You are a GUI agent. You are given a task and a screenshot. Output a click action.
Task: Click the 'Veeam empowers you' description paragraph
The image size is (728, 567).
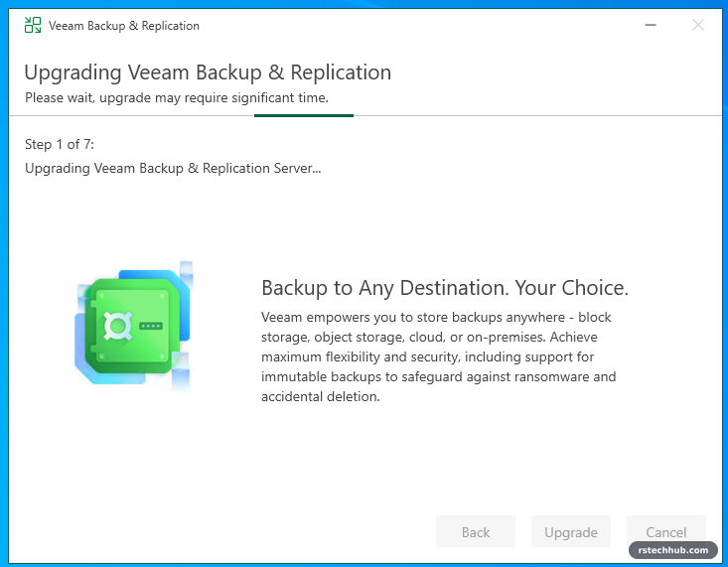click(439, 356)
